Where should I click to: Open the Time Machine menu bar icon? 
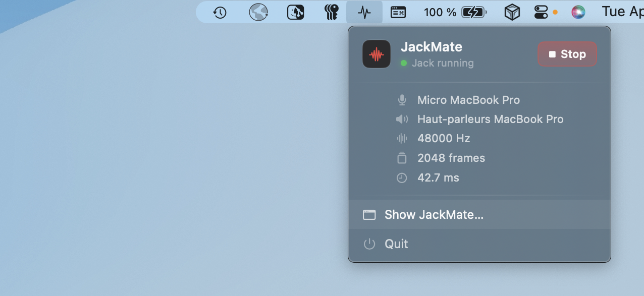pyautogui.click(x=220, y=13)
